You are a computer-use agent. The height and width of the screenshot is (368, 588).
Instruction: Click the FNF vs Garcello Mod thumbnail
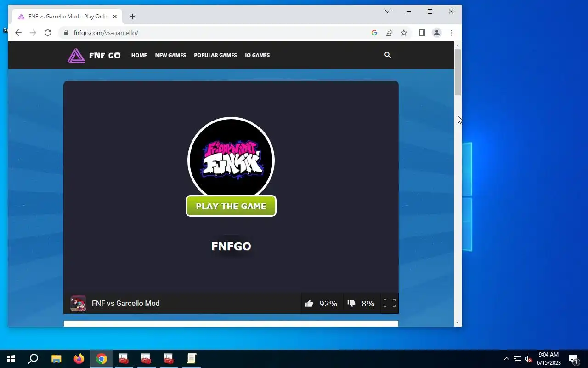pyautogui.click(x=78, y=304)
